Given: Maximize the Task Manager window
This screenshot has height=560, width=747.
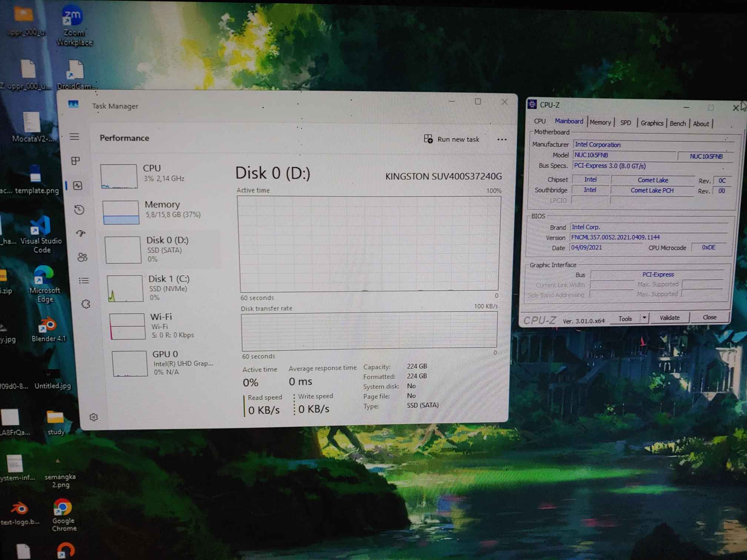Looking at the screenshot, I should [478, 101].
